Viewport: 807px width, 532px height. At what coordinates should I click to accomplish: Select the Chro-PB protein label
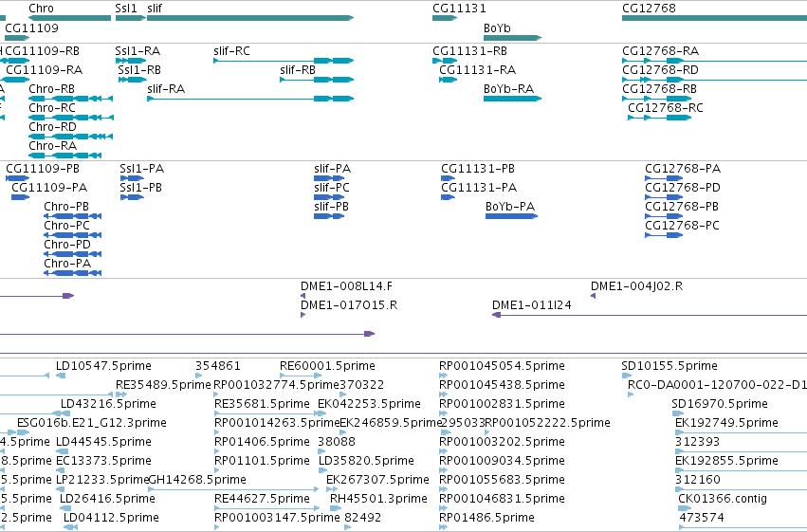[66, 207]
